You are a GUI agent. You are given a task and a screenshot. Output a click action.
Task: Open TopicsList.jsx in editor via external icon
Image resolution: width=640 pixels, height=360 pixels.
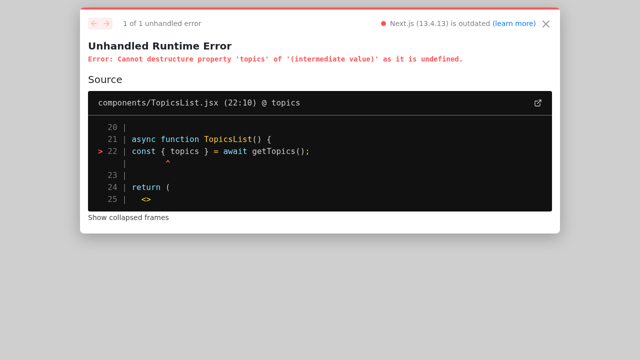(x=538, y=103)
